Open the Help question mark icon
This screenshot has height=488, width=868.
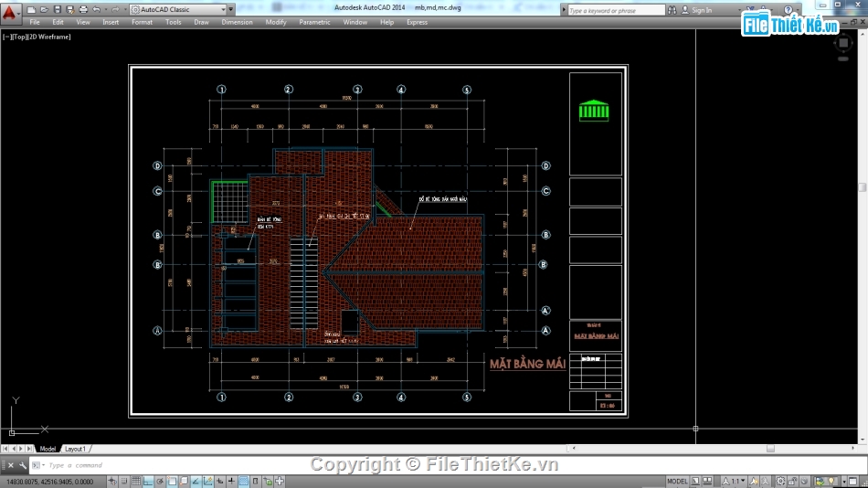788,10
